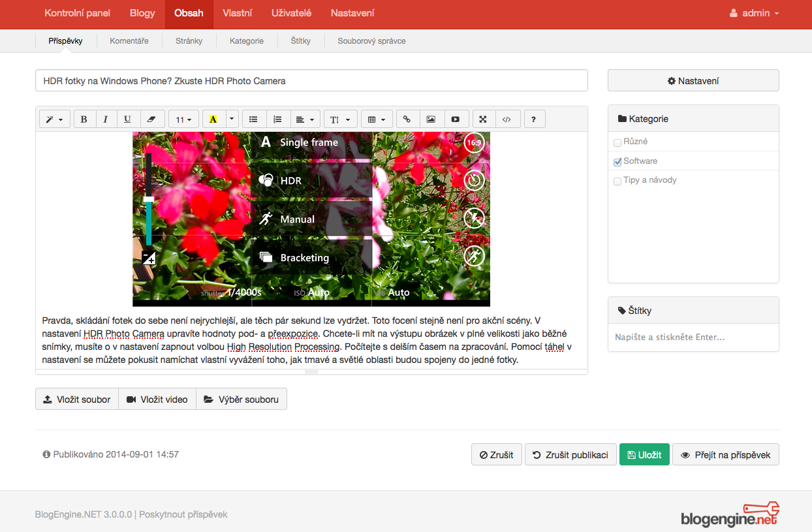Select the Komentáře tab
812x532 pixels.
point(129,40)
